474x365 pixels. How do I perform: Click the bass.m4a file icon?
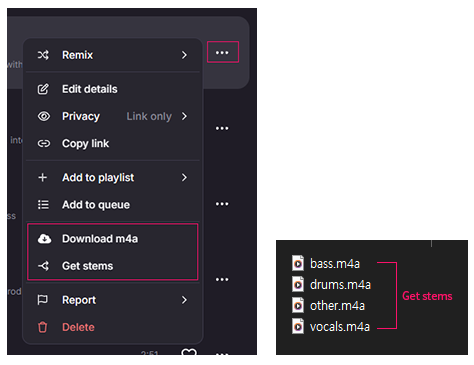[298, 263]
